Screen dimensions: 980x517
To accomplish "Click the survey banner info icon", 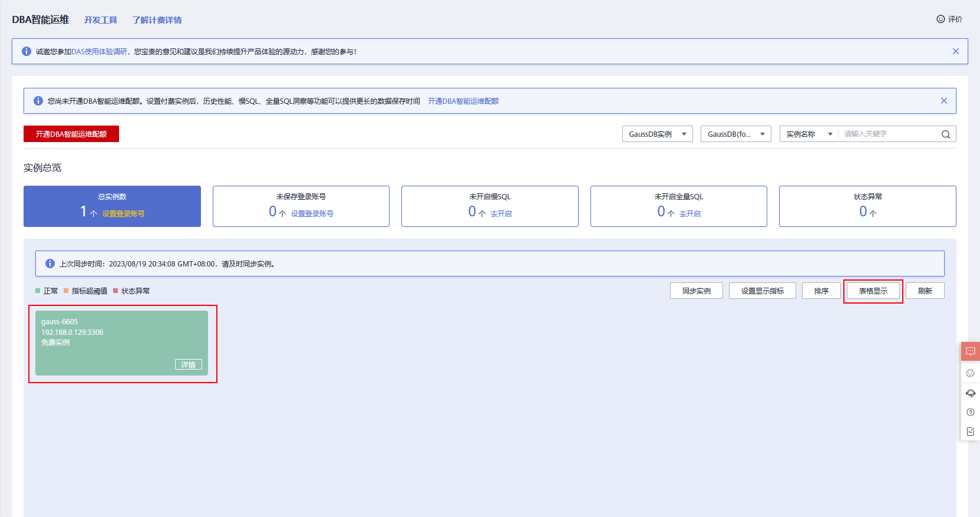I will click(27, 51).
